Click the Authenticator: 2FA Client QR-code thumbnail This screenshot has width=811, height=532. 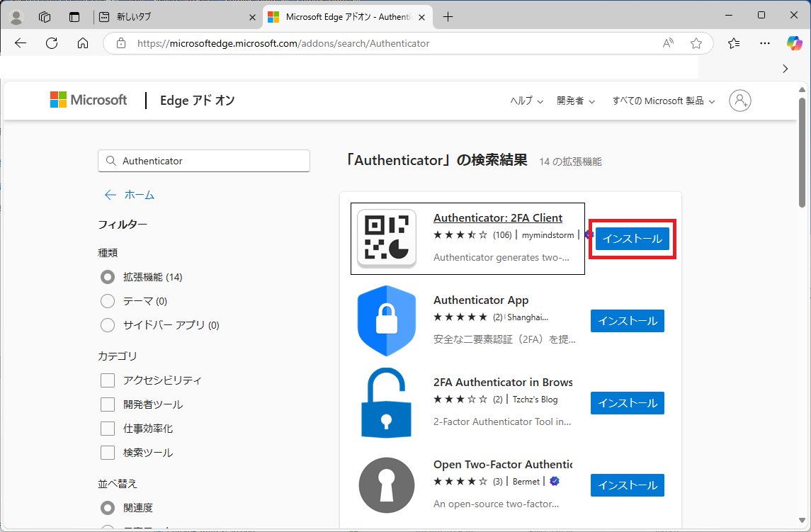coord(387,238)
